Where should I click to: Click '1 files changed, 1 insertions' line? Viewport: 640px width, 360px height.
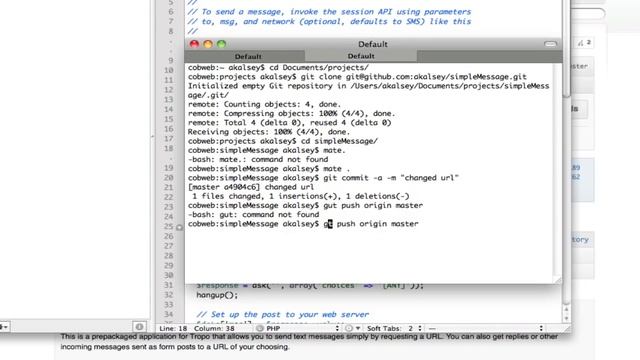(x=300, y=196)
